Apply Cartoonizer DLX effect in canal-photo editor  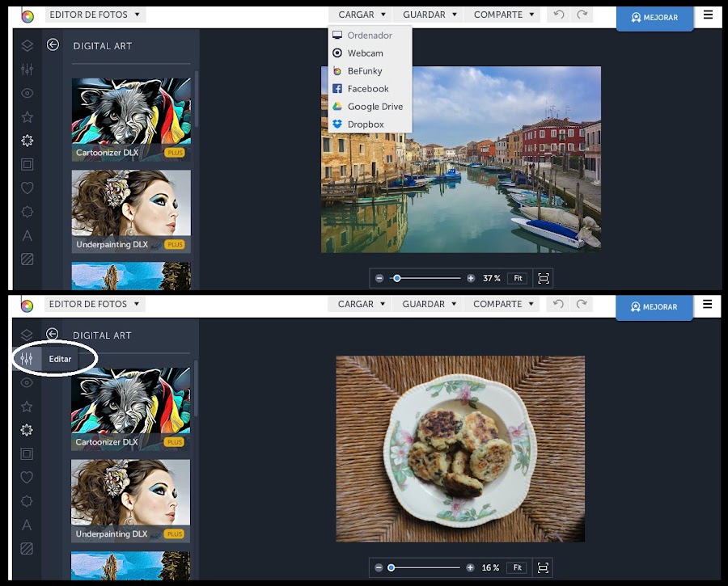[131, 120]
